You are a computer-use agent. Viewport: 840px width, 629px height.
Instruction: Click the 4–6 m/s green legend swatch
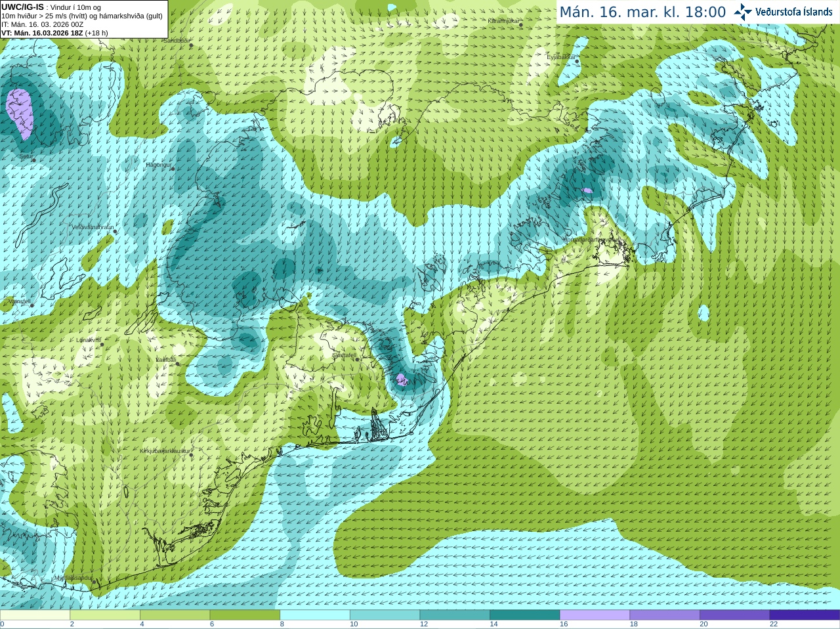pos(175,615)
